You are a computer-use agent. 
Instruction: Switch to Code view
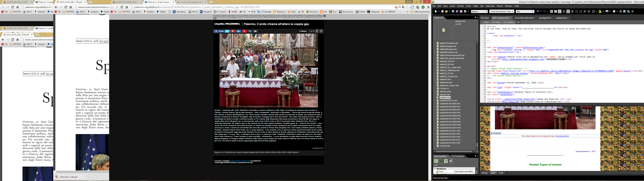(501, 173)
